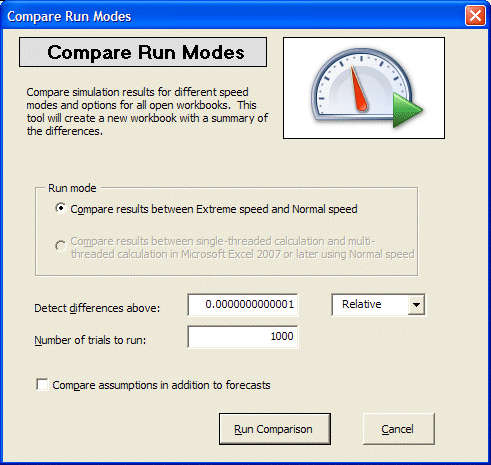Close the Compare Run Modes dialog

(x=475, y=16)
